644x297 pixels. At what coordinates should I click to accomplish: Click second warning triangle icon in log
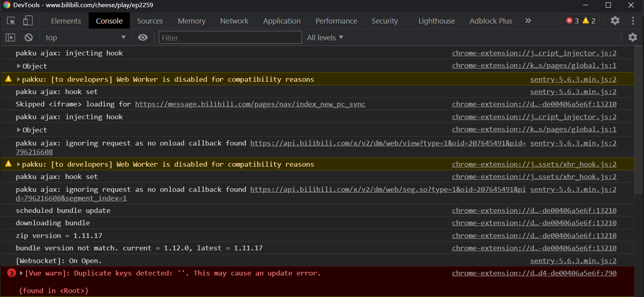[x=8, y=164]
